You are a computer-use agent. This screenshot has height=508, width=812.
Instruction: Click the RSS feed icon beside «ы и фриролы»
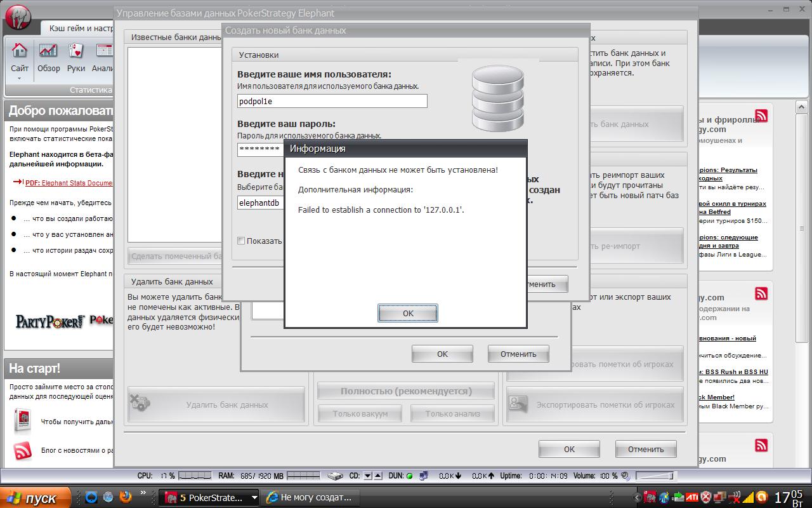pos(761,116)
